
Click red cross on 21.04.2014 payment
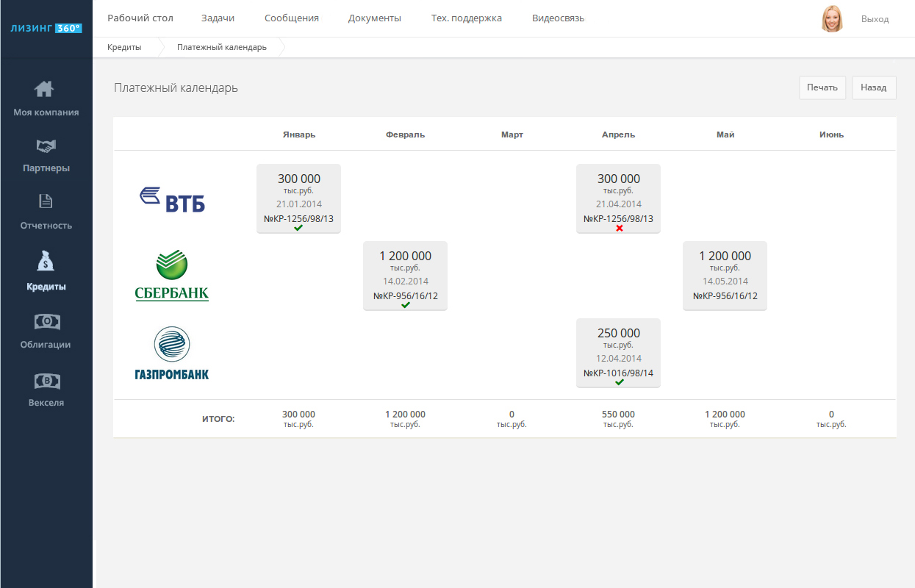(620, 228)
